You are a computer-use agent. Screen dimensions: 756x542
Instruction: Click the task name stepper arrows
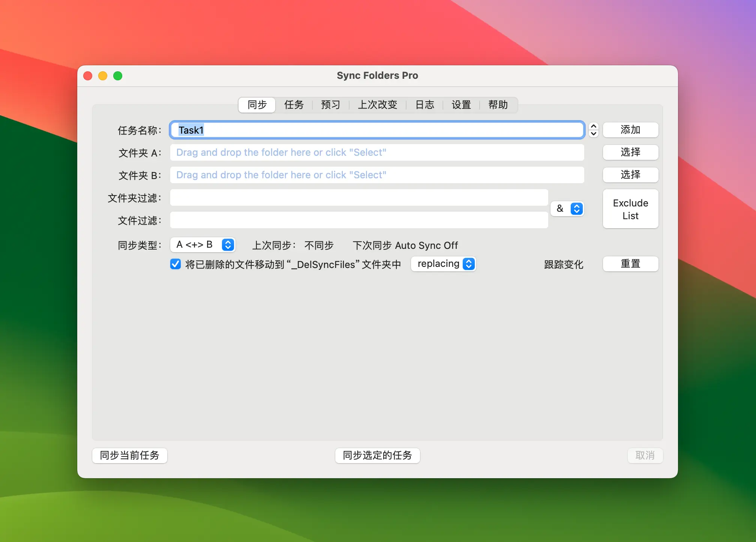tap(593, 130)
